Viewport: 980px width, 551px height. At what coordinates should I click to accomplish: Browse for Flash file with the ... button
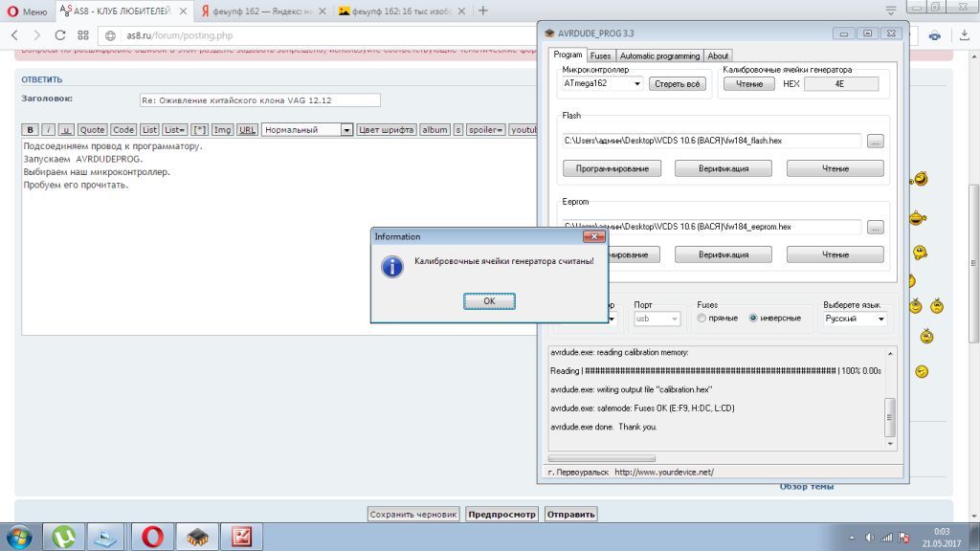(875, 142)
